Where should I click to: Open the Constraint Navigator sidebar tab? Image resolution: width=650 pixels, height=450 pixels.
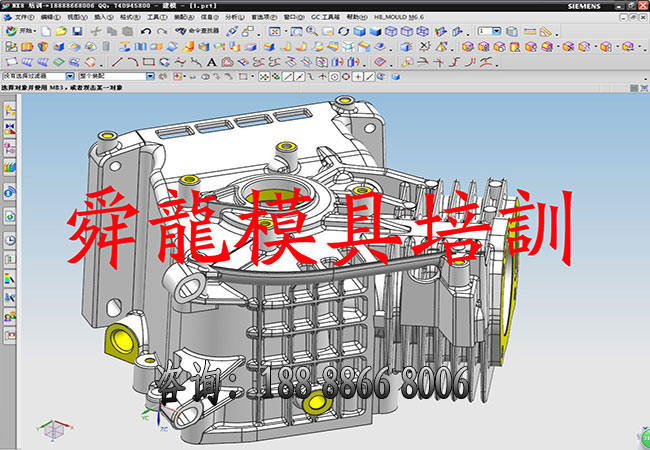(x=10, y=128)
